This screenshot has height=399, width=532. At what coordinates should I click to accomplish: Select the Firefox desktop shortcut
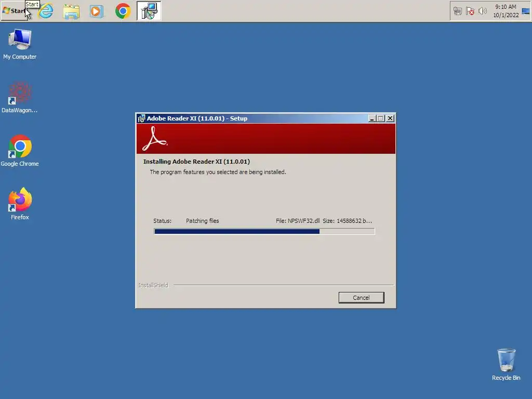click(20, 204)
